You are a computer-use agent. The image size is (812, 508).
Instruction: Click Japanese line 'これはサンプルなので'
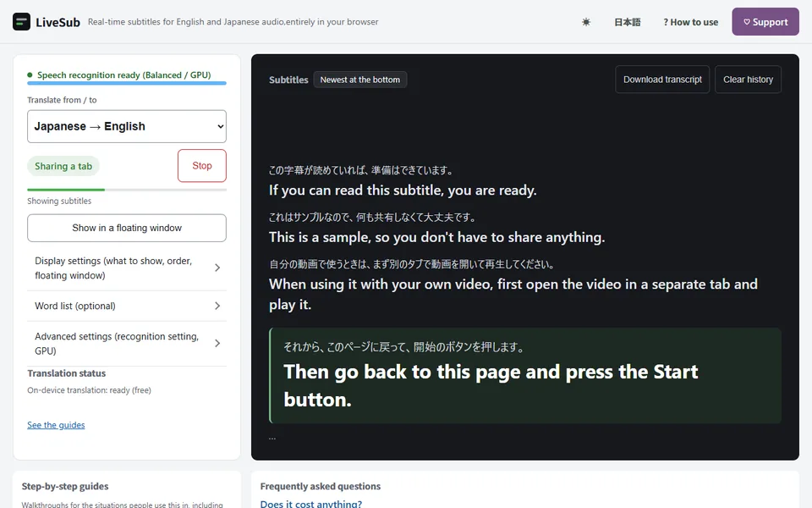[372, 217]
